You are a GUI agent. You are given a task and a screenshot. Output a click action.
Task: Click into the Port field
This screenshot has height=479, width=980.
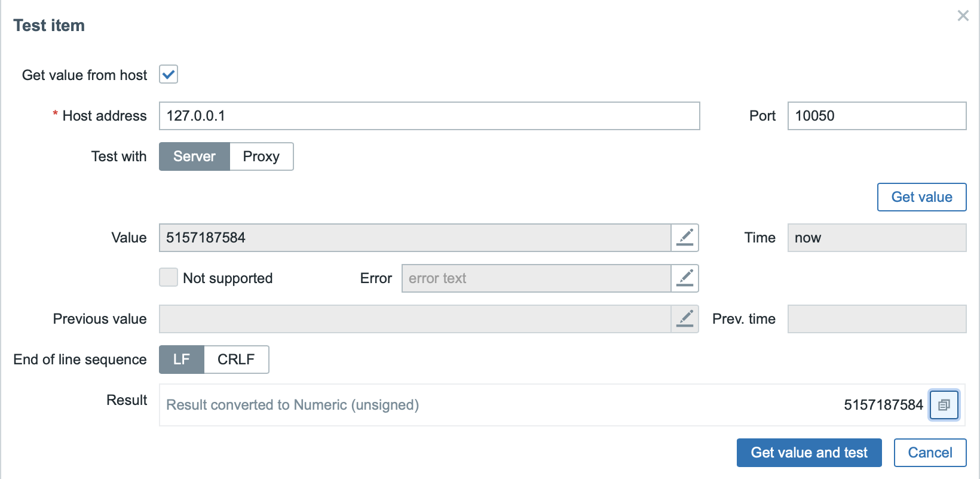coord(877,116)
